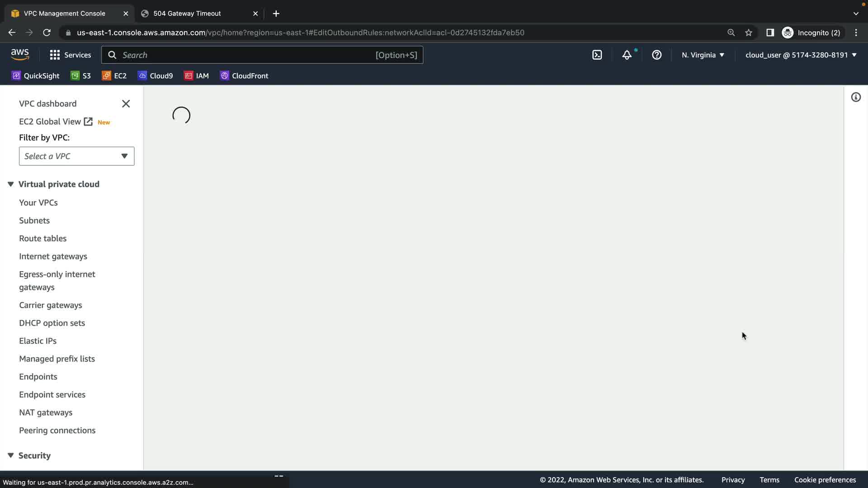Screen dimensions: 868x488
Task: Open AWS CloudShell terminal icon
Action: click(x=597, y=55)
